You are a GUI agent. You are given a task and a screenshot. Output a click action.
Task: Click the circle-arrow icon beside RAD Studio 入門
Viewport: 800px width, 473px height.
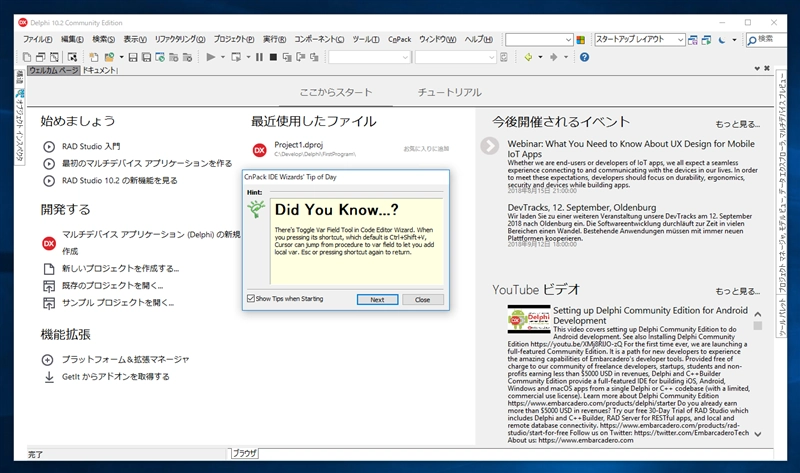coord(49,146)
